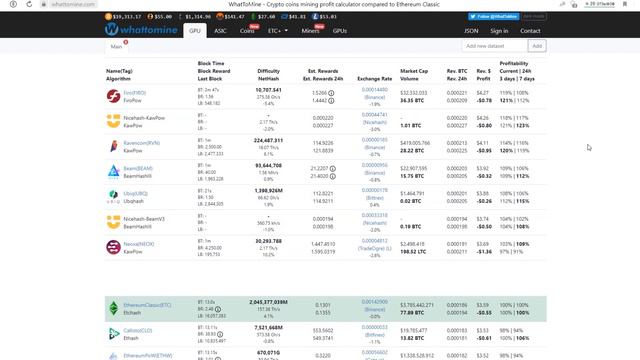Click the whattomine.com address bar
The width and height of the screenshot is (640, 360).
point(73,4)
